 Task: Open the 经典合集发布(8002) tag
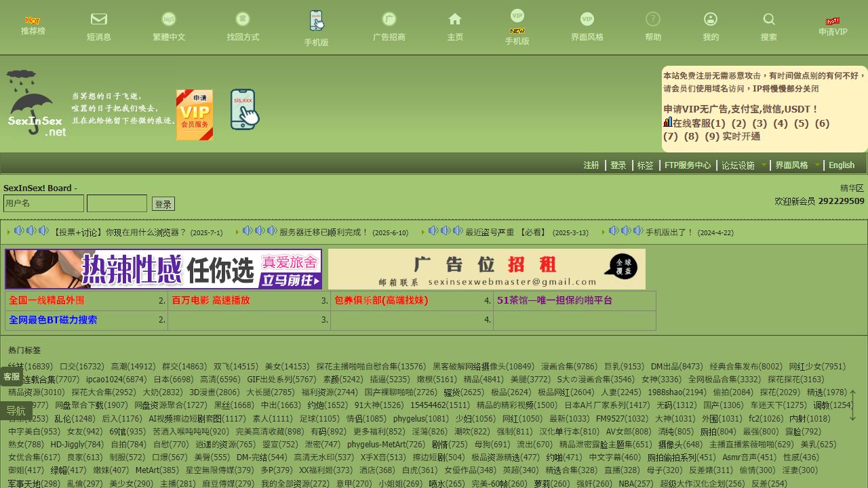click(746, 367)
